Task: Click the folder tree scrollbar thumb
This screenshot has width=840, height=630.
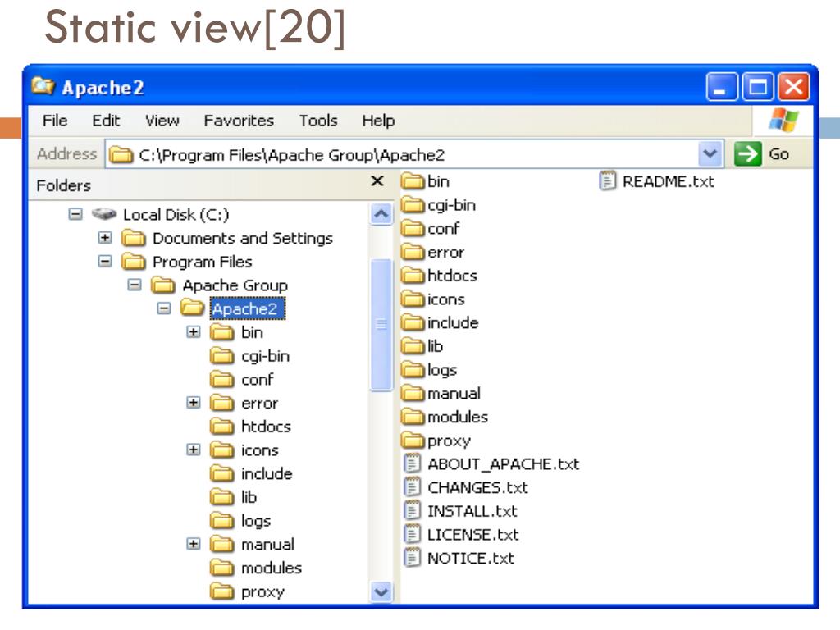Action: point(381,325)
